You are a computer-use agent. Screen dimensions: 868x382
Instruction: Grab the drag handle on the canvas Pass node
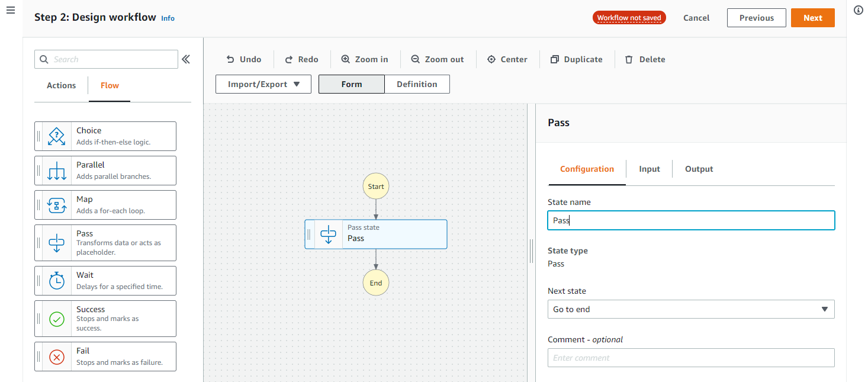(x=309, y=234)
